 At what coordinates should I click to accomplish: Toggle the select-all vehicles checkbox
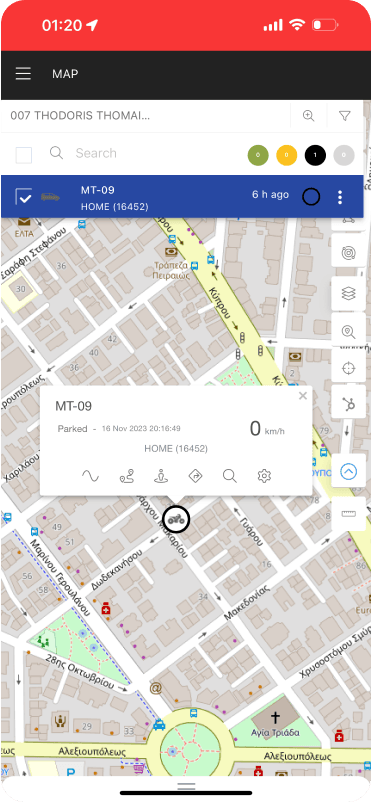[x=24, y=155]
